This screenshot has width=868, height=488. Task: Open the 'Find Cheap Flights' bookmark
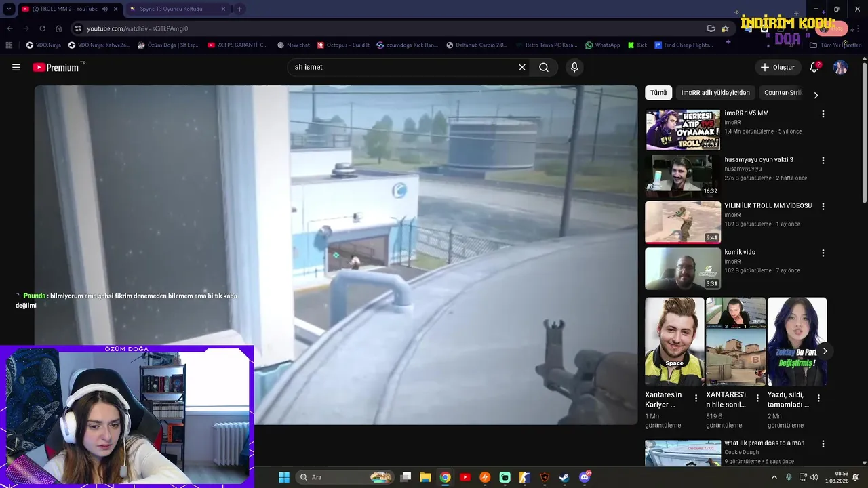click(x=684, y=45)
